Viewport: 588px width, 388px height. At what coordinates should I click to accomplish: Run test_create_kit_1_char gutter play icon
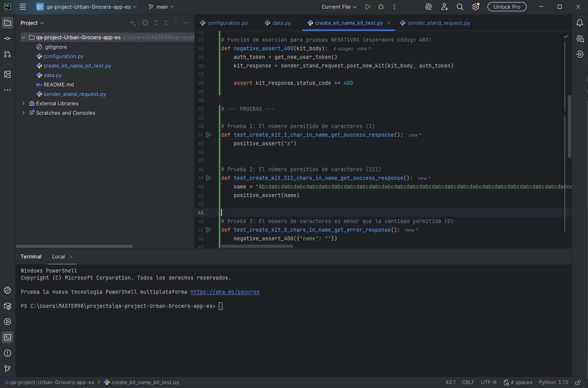[209, 135]
